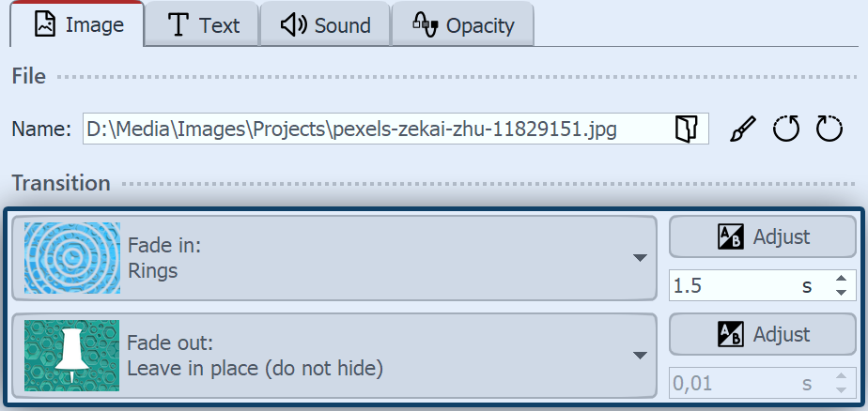Click Adjust button for Fade in
The image size is (868, 411).
pos(763,236)
